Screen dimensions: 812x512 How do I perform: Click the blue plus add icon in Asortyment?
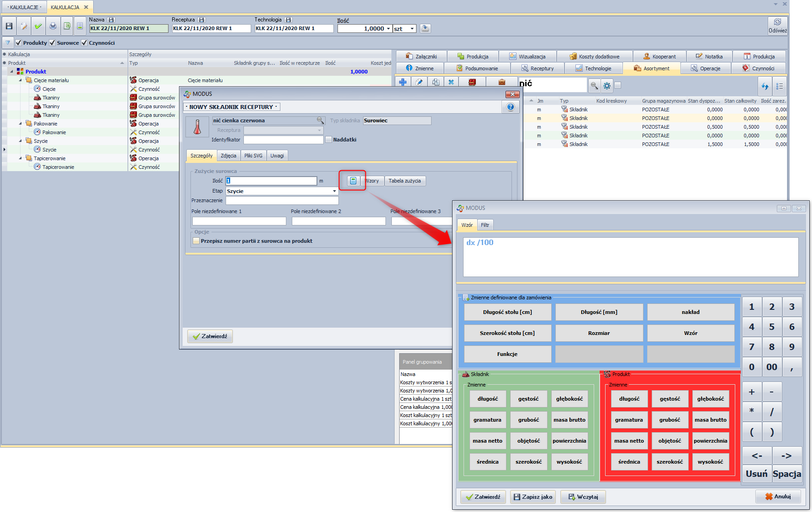[x=403, y=82]
